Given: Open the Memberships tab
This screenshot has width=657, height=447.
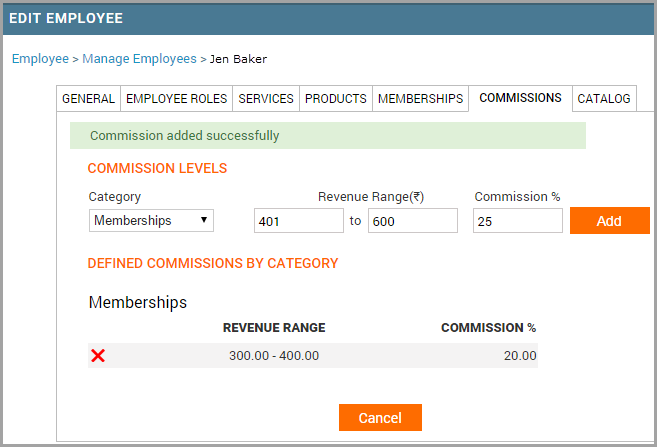Looking at the screenshot, I should (420, 98).
